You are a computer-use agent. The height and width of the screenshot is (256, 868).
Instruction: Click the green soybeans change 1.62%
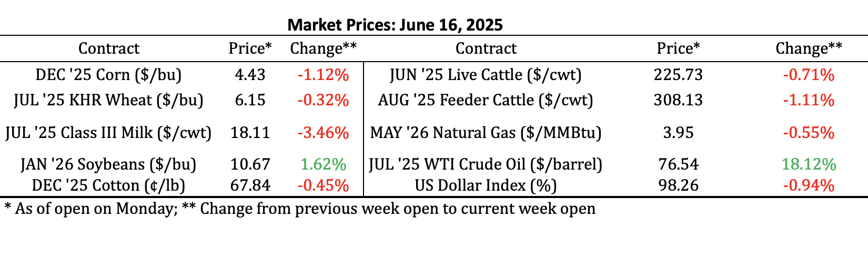point(323,164)
